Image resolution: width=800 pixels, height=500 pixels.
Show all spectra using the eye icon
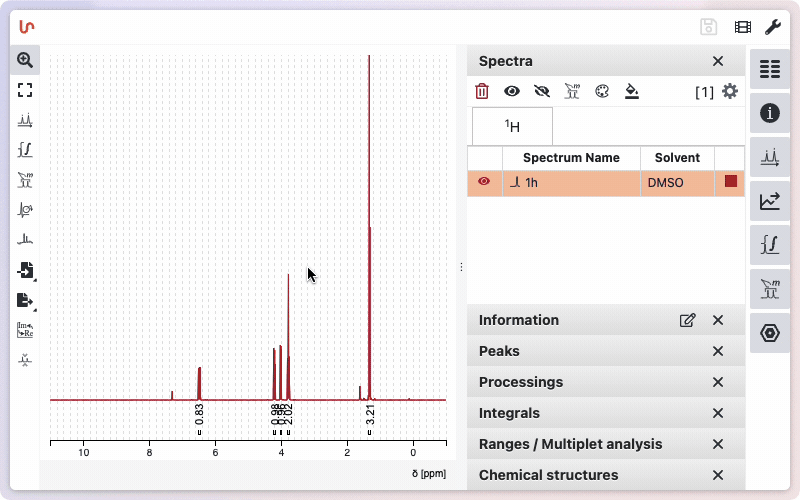[512, 91]
